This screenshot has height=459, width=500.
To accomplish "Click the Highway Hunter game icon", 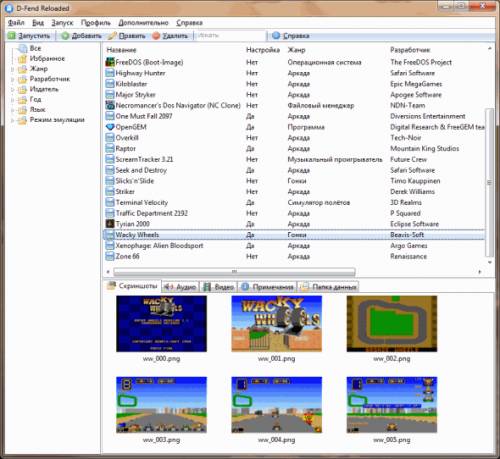I will point(110,73).
